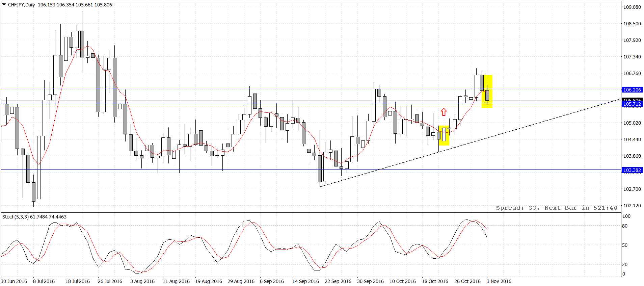Click the 22 Sep 2016 date label

tap(338, 281)
